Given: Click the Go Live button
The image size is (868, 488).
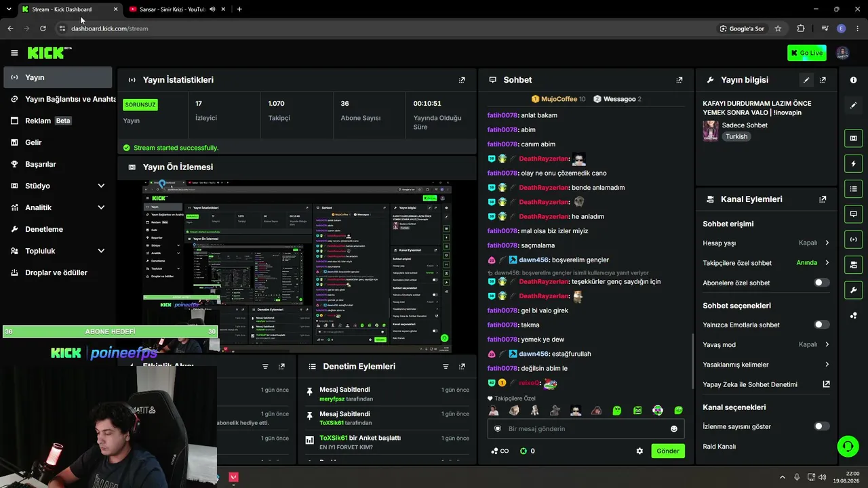Looking at the screenshot, I should (807, 53).
